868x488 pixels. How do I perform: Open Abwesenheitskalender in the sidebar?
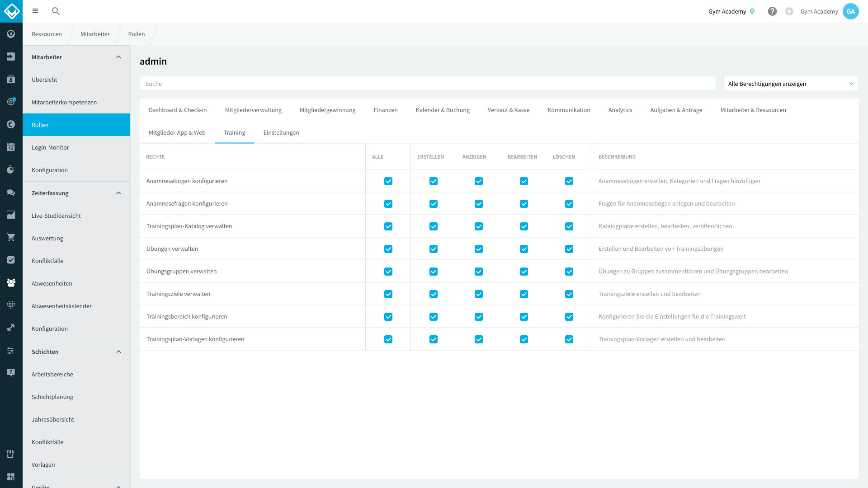click(x=76, y=306)
